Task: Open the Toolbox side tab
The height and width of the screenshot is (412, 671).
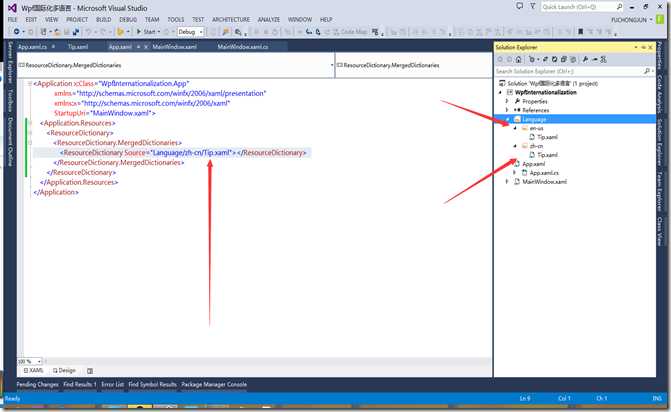Action: tap(10, 101)
